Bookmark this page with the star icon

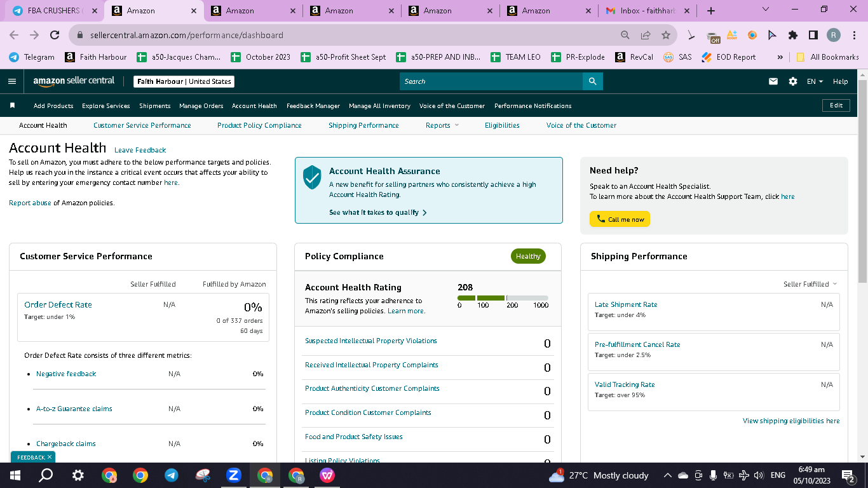666,35
